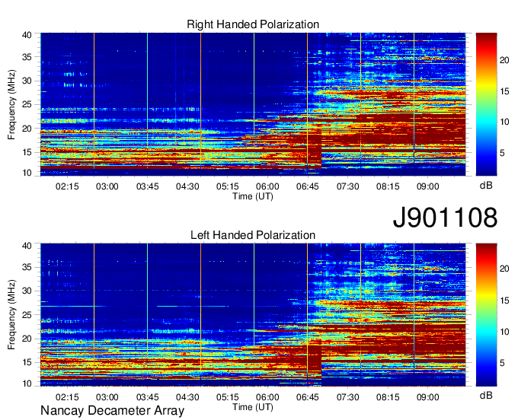Viewport: 518px width, 420px height.
Task: Click the 'J901108' observation label
Action: click(x=445, y=217)
